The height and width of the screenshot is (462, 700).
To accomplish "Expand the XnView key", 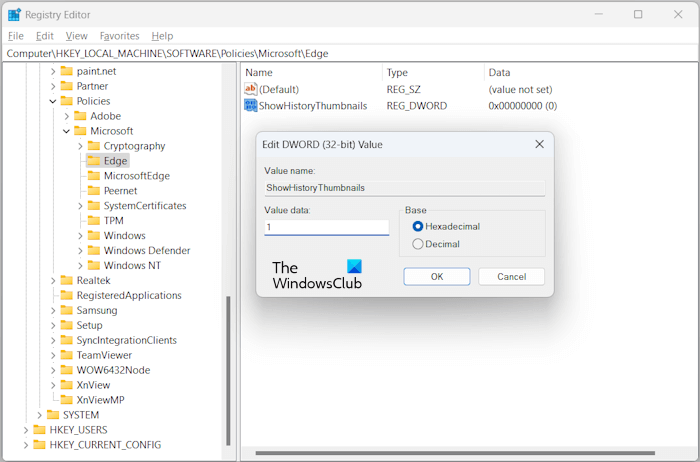I will (x=53, y=385).
